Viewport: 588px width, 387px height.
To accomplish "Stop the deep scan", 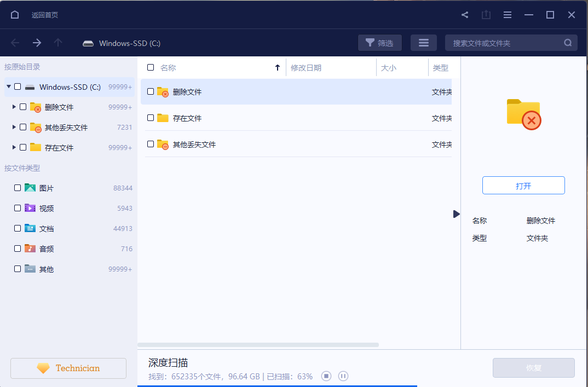I will (326, 376).
